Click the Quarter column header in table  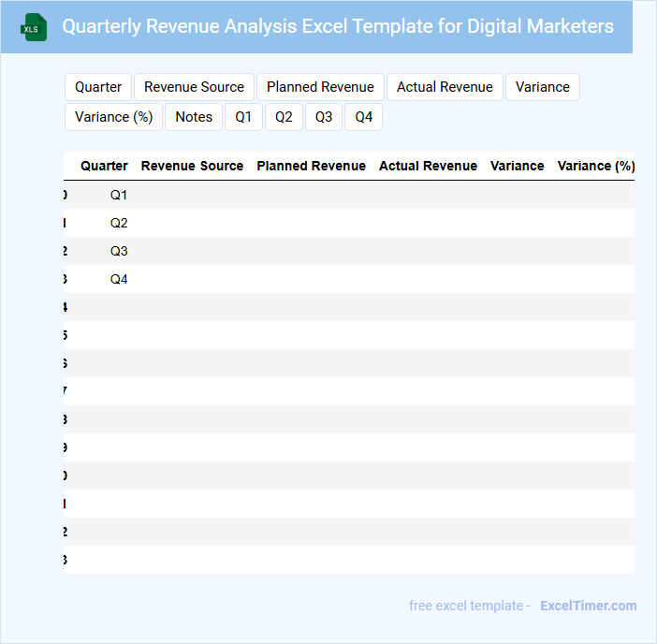point(104,166)
